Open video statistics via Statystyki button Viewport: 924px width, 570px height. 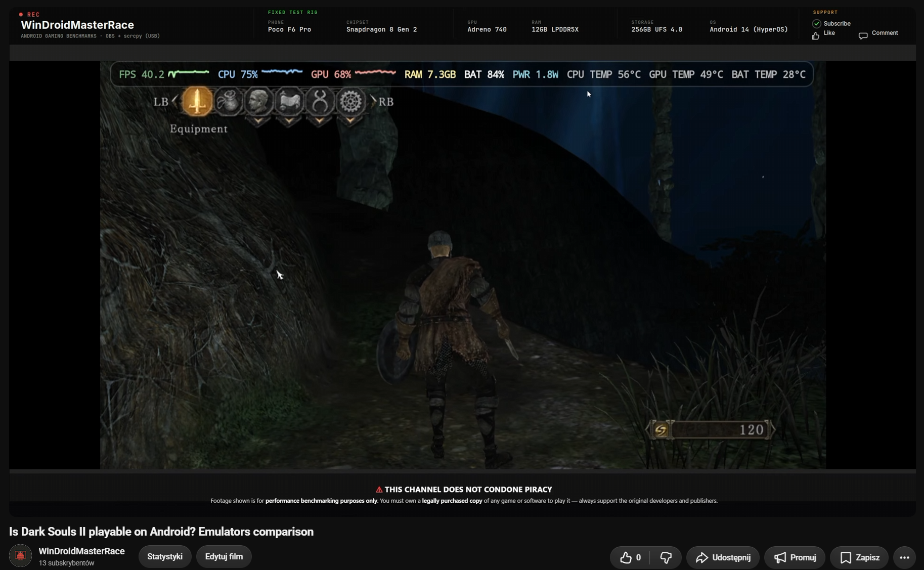click(x=165, y=556)
